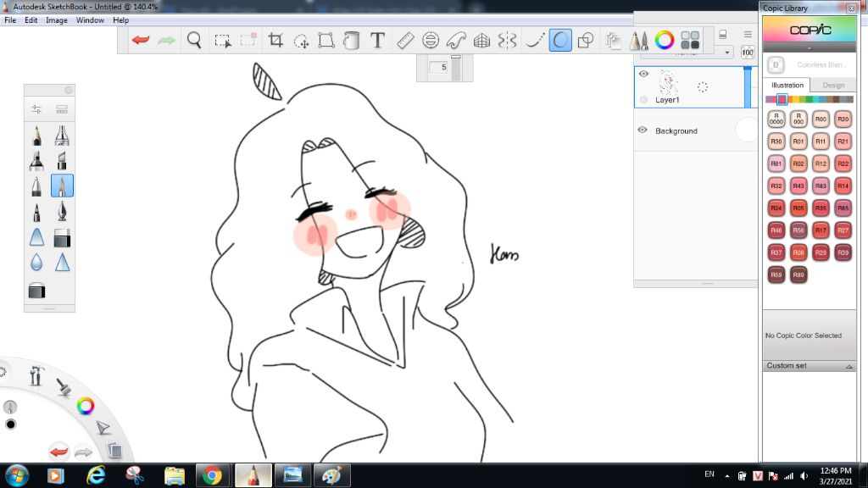This screenshot has width=868, height=488.
Task: Toggle the active curved stroke style button
Action: point(560,40)
